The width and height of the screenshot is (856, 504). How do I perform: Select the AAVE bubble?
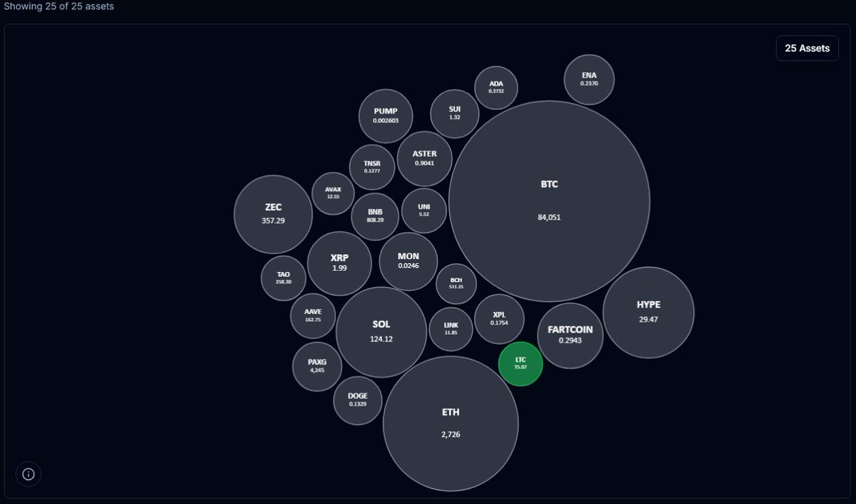coord(313,316)
